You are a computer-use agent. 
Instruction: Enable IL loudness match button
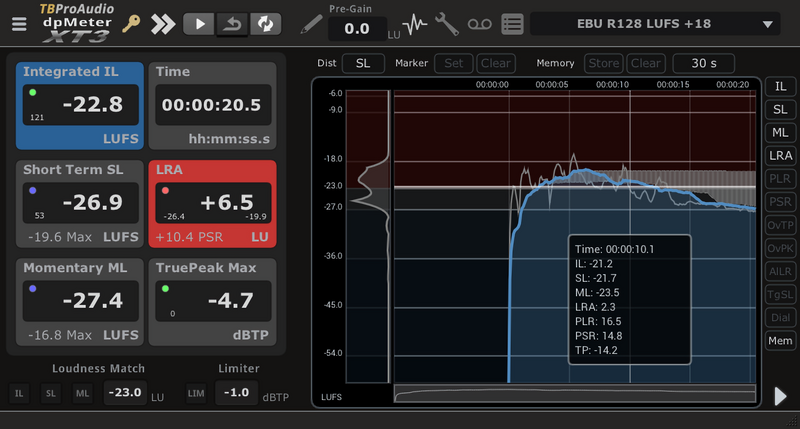[19, 394]
